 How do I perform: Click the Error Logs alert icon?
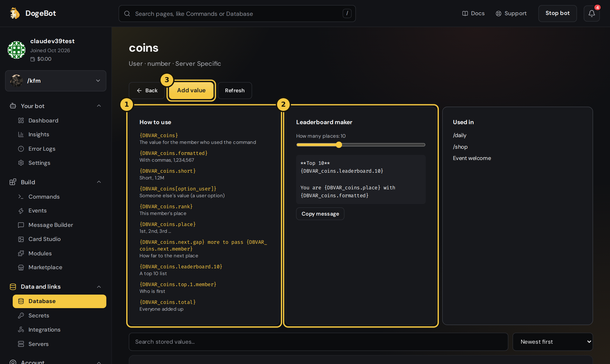click(x=21, y=149)
